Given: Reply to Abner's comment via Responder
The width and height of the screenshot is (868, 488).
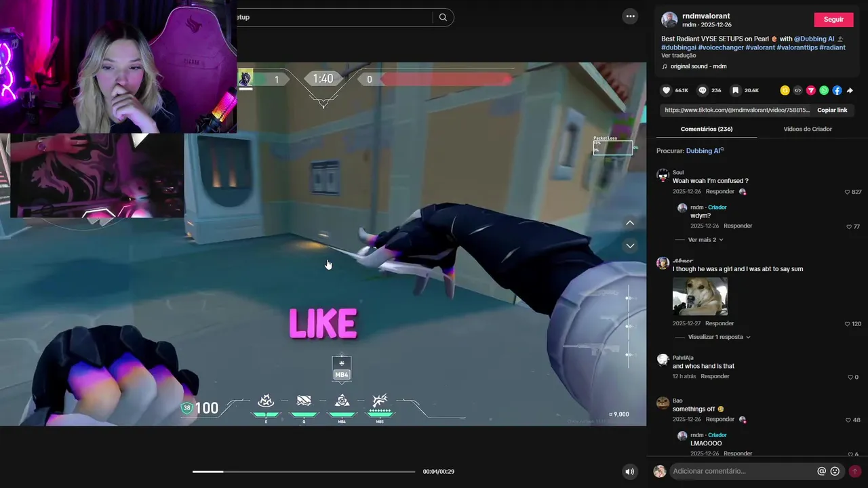Looking at the screenshot, I should (x=719, y=323).
